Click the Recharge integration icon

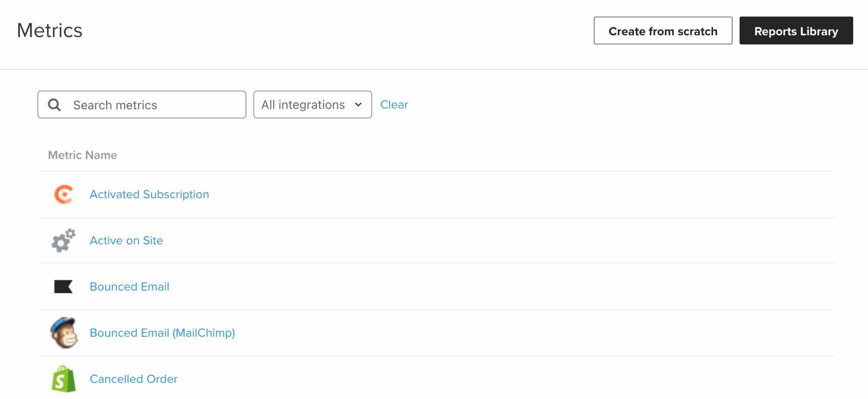(63, 194)
